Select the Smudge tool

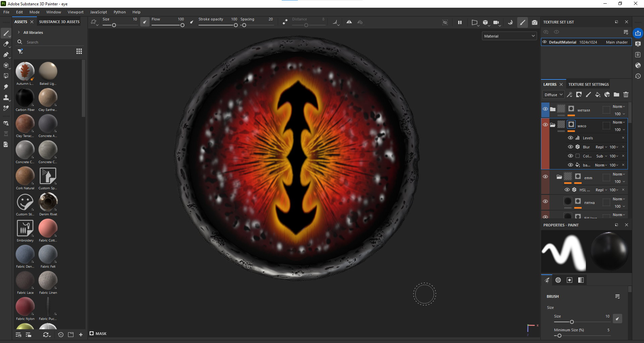[x=6, y=87]
